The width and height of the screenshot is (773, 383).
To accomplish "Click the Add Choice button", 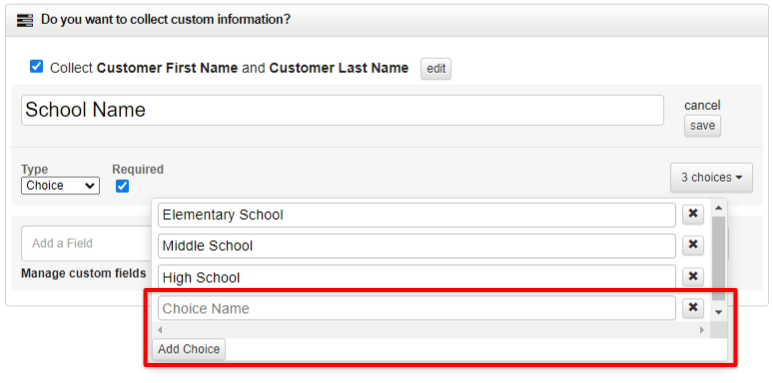I will pyautogui.click(x=189, y=349).
